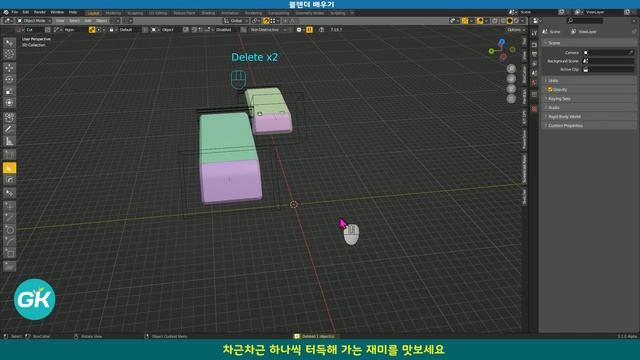Open the Object Mode dropdown
640x360 pixels.
point(34,21)
